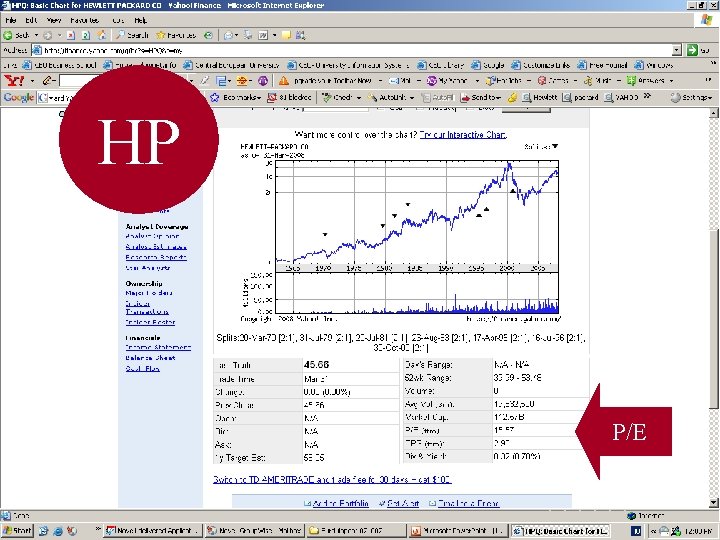Viewport: 720px width, 540px height.
Task: Expand the chart Settings dropdown triangle
Action: [555, 146]
